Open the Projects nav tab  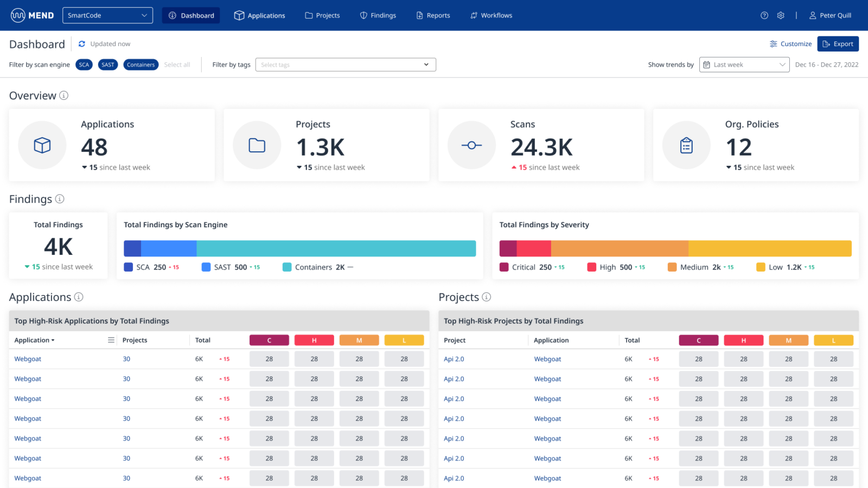click(x=322, y=15)
